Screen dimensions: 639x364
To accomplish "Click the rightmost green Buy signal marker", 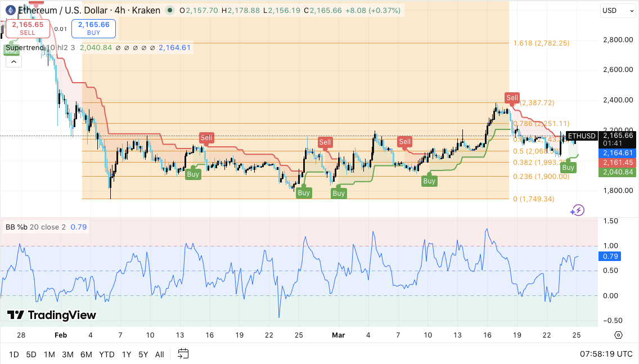I will [x=568, y=167].
